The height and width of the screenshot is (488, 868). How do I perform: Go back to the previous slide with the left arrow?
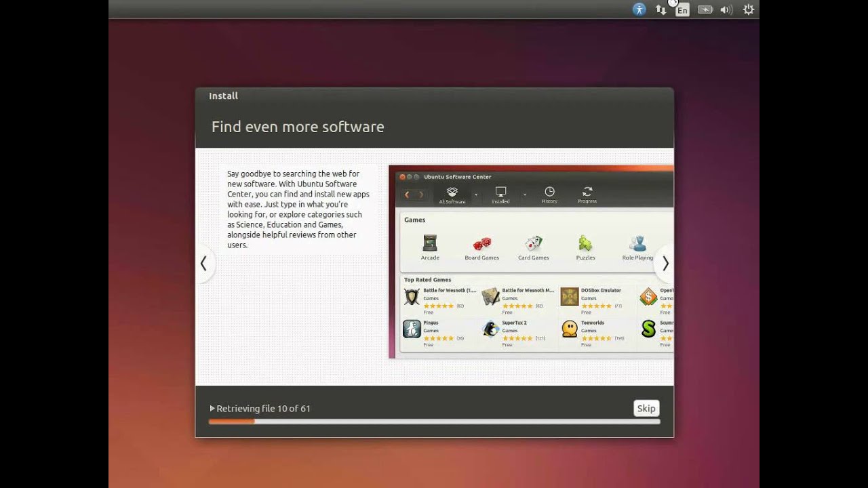click(203, 264)
